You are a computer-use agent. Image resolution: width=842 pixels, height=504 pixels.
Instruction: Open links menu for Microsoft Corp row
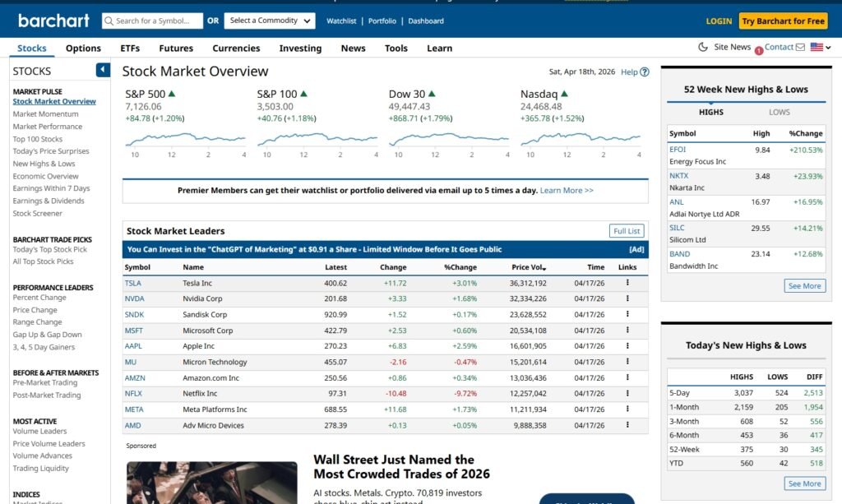click(x=627, y=330)
